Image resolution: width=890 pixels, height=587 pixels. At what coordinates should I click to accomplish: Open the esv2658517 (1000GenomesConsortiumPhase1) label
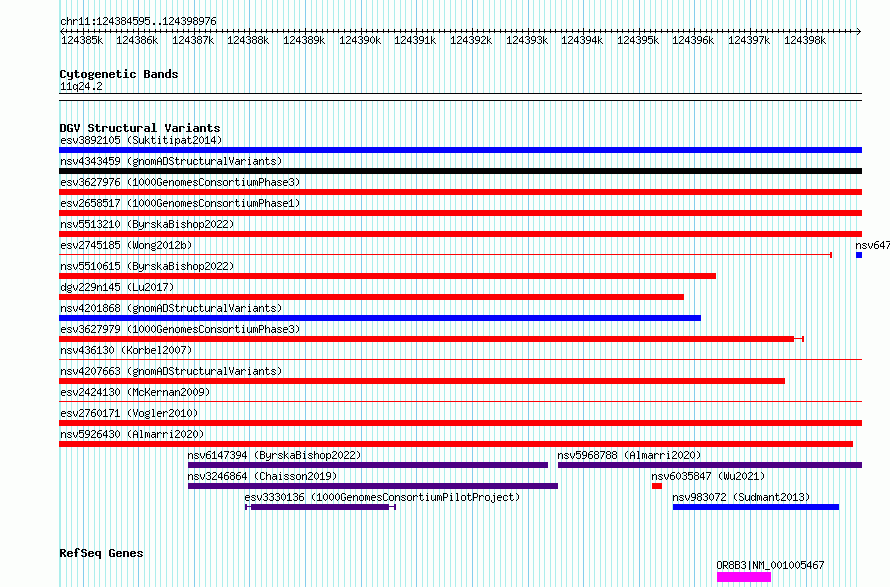(x=180, y=203)
